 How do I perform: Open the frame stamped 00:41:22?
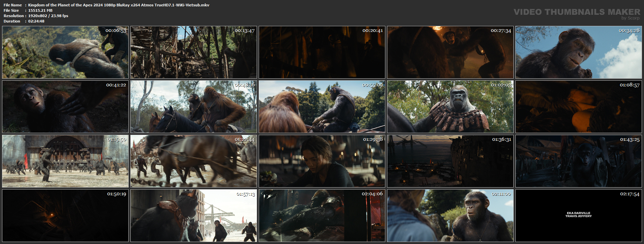click(x=66, y=107)
